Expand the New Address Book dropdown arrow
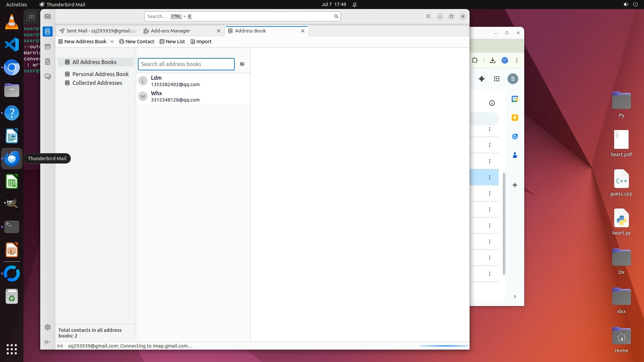This screenshot has height=362, width=644. click(x=112, y=42)
